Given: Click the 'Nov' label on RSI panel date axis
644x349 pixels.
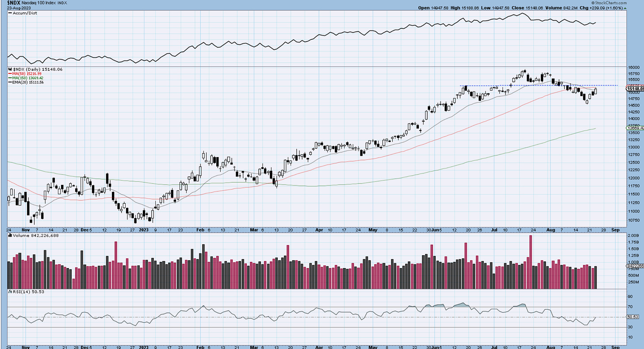Looking at the screenshot, I should coord(25,346).
